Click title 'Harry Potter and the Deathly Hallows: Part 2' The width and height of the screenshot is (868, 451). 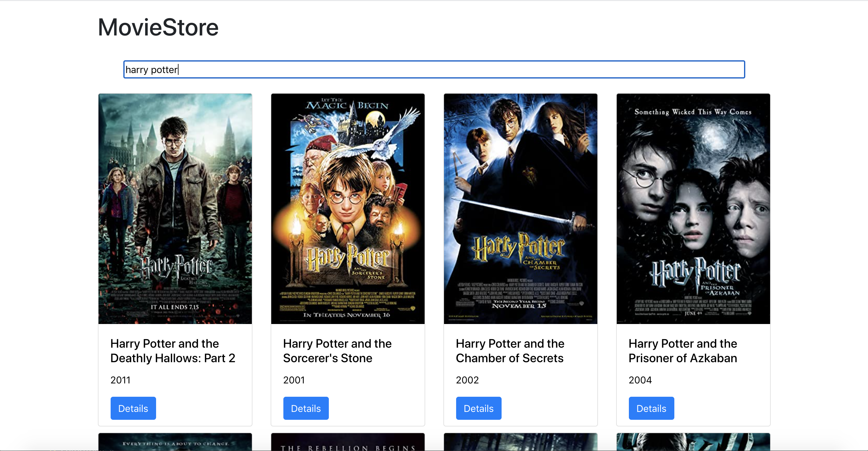173,351
